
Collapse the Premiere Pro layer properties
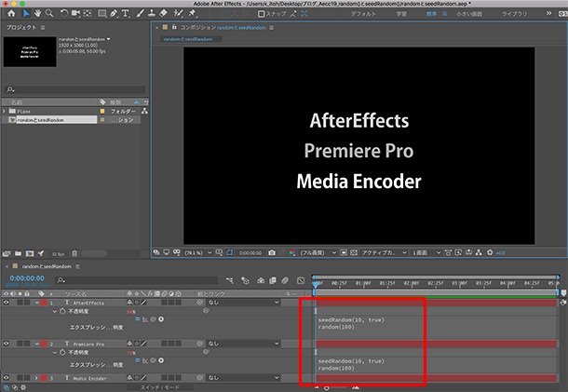[x=37, y=344]
